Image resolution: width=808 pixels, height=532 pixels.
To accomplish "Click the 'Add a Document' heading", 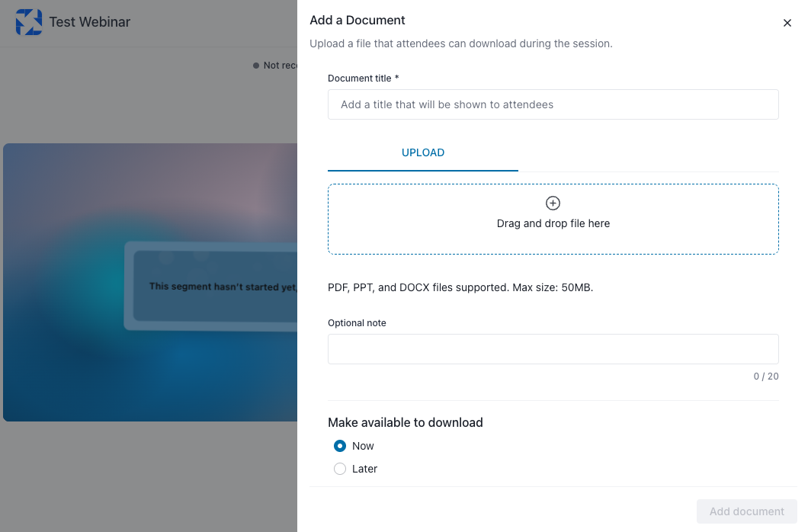I will point(357,20).
